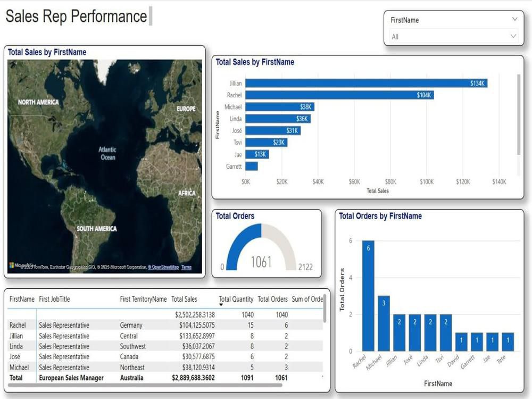Image resolution: width=532 pixels, height=399 pixels.
Task: Click Jae's column in Total Orders chart
Action: point(492,342)
